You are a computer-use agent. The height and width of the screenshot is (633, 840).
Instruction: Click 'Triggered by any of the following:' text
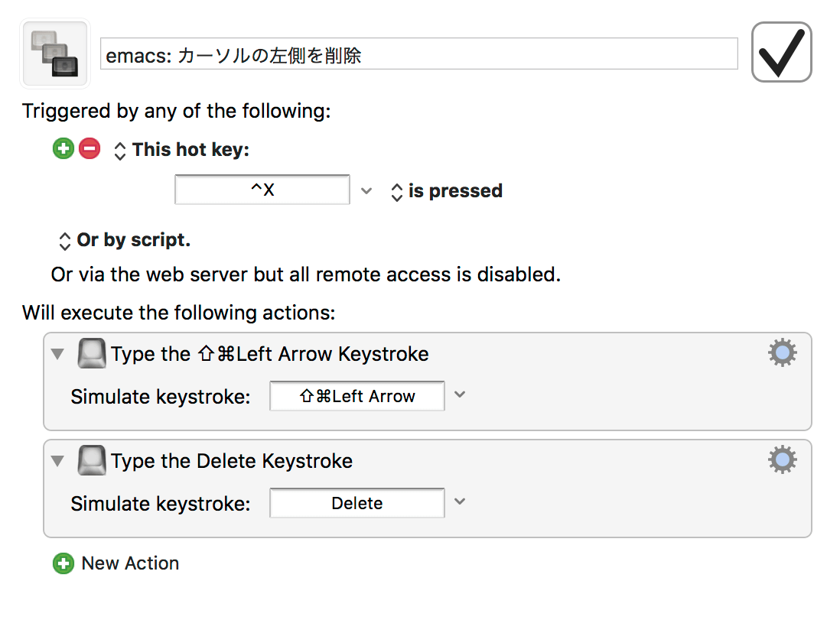point(177,112)
